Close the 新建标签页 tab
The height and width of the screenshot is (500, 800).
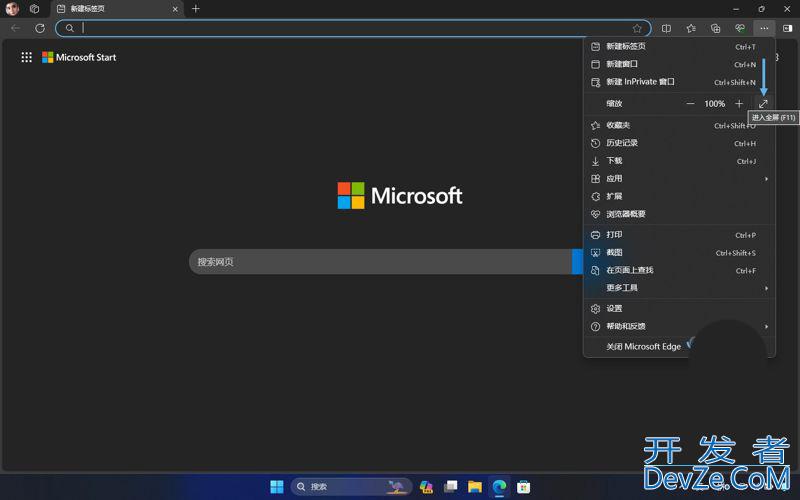(175, 9)
